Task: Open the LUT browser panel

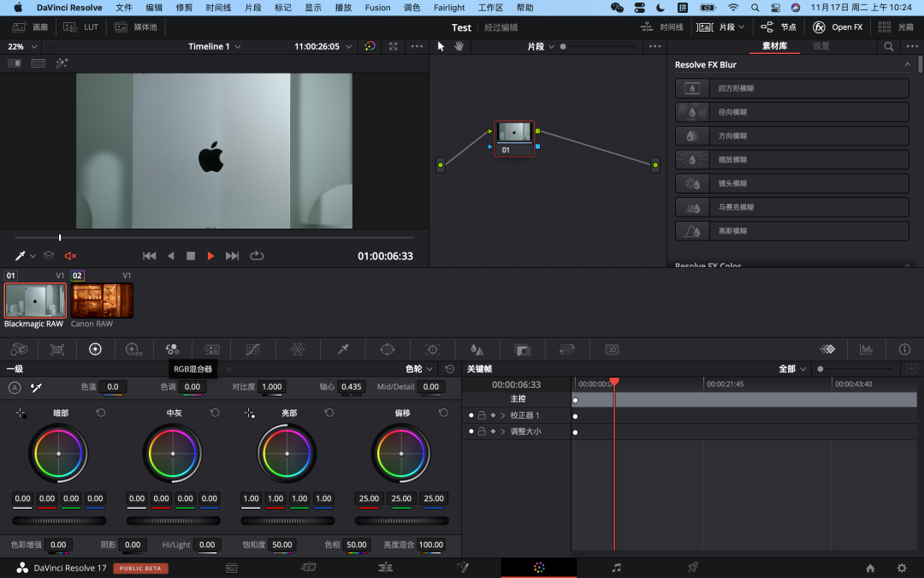Action: point(83,27)
